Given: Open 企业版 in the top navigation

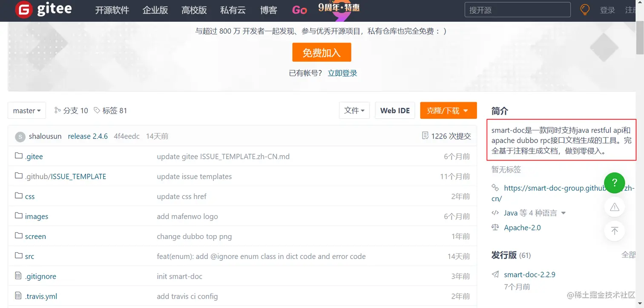Looking at the screenshot, I should (155, 10).
